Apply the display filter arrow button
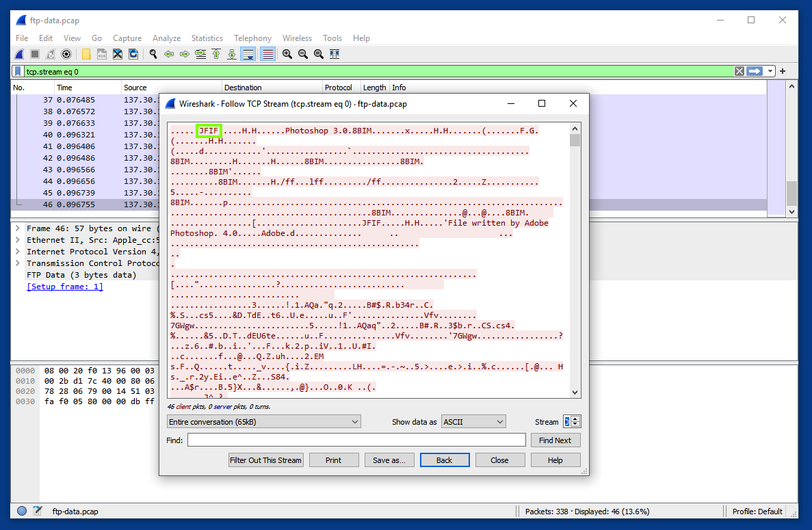812x530 pixels. (755, 71)
